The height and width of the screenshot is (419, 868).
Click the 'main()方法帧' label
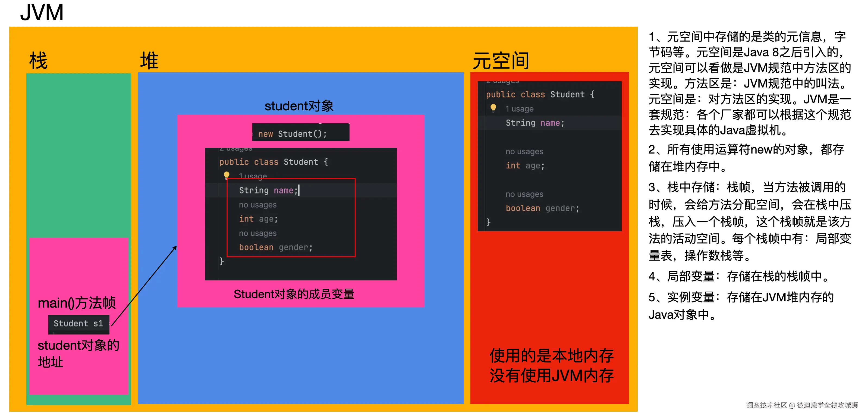[x=77, y=303]
